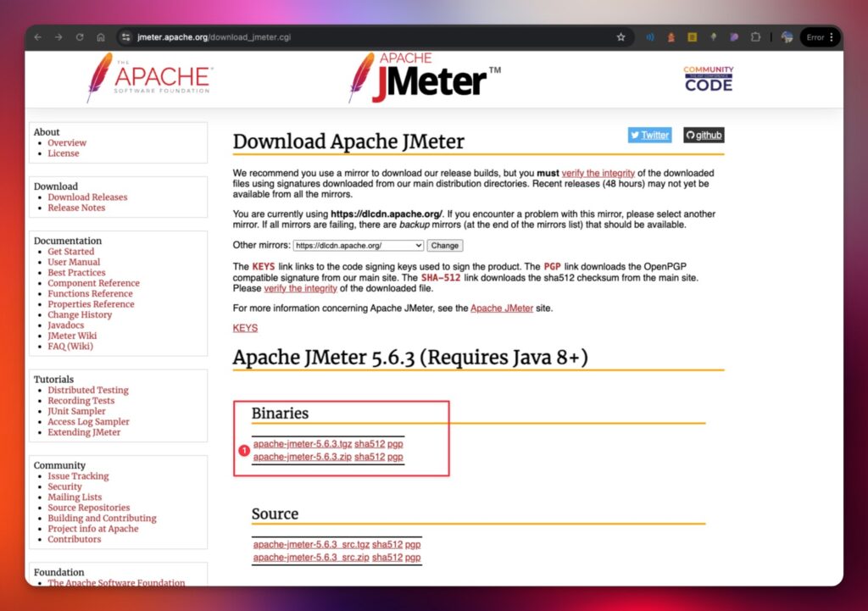The width and height of the screenshot is (868, 611).
Task: Follow first 'verify the integrity' link
Action: click(x=598, y=173)
